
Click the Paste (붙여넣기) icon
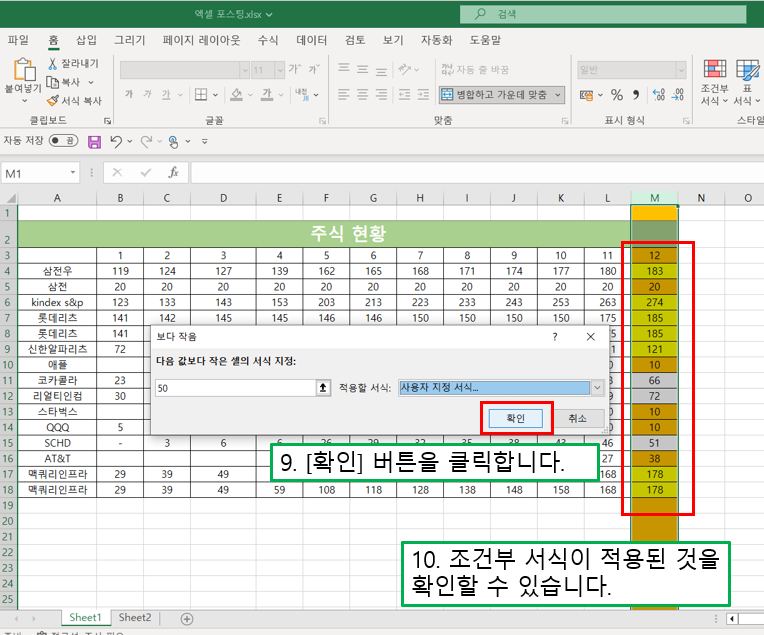point(23,69)
